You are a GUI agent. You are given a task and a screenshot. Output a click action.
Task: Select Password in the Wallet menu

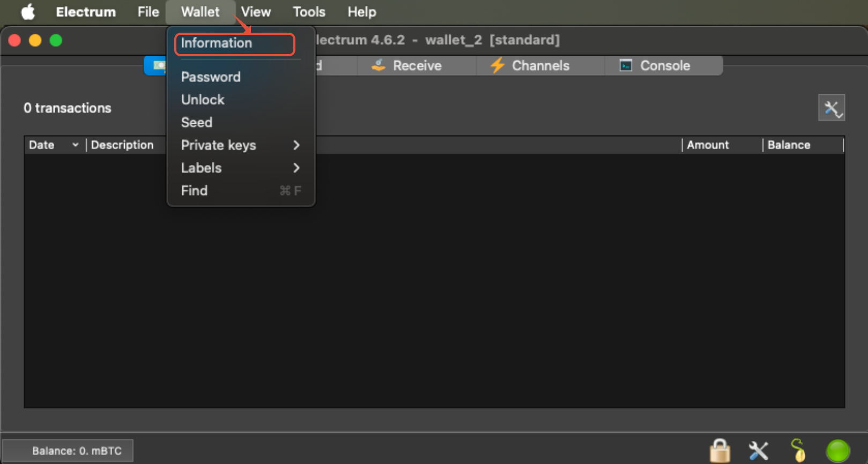point(241,77)
